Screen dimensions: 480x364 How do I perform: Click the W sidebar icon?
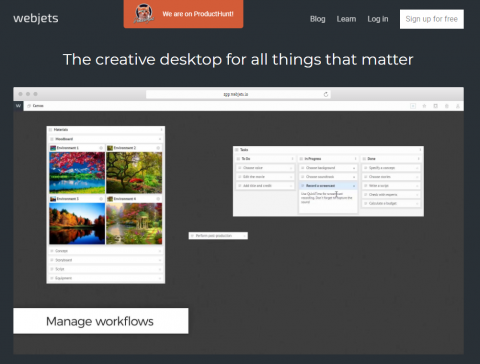click(18, 106)
